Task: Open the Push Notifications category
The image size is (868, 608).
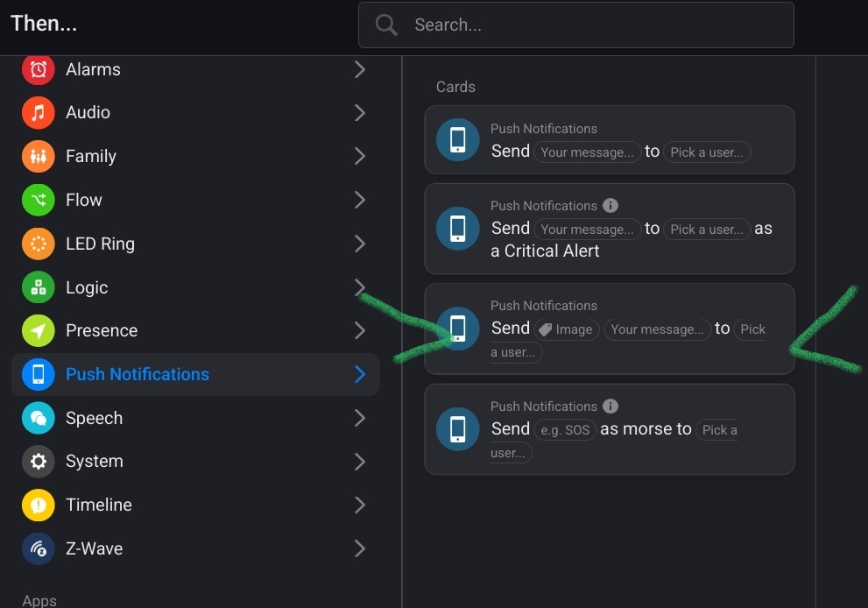Action: (138, 374)
